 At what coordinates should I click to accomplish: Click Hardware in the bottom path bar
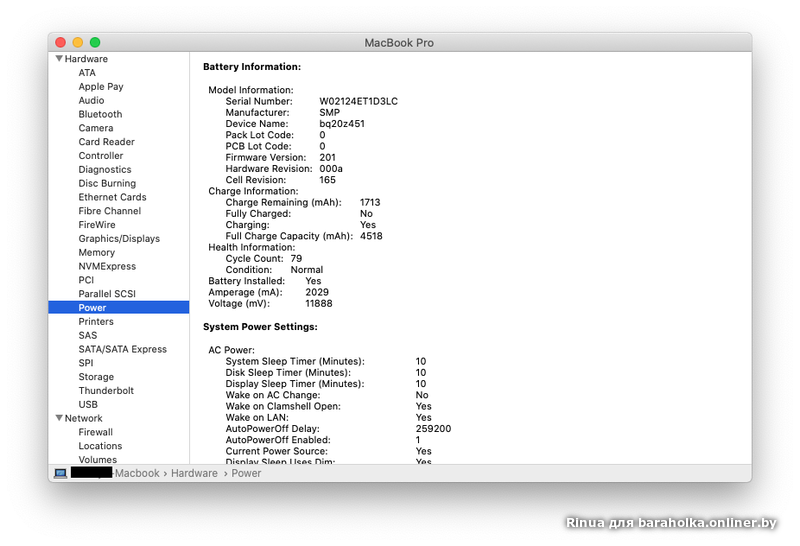(x=194, y=473)
